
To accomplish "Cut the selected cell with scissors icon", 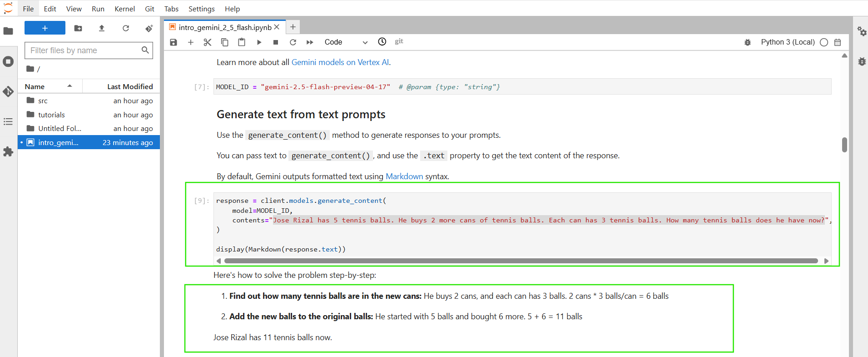I will [x=208, y=42].
